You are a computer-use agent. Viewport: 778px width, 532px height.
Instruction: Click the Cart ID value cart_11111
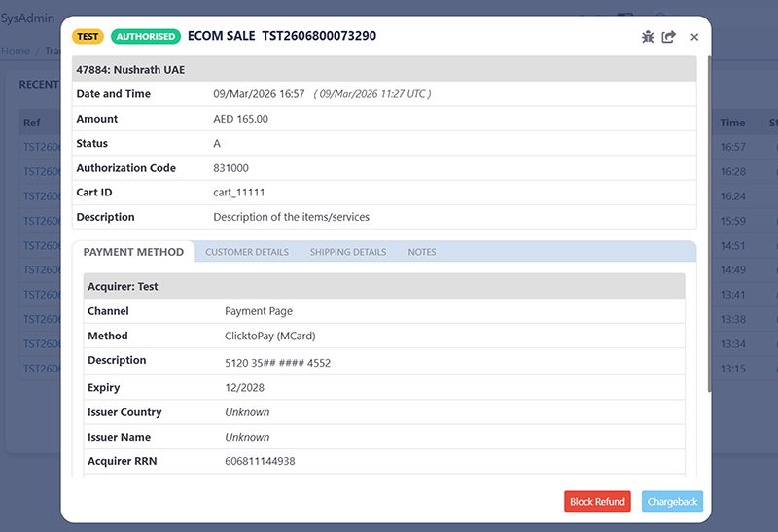pos(239,193)
